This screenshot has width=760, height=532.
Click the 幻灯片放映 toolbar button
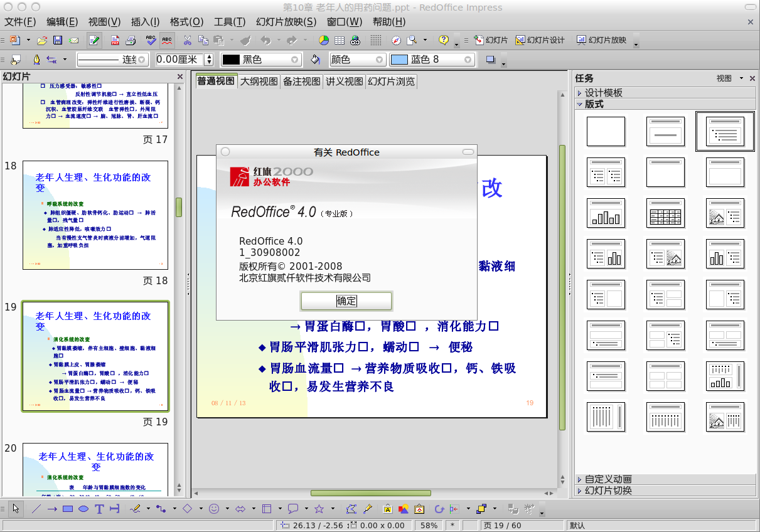[x=601, y=40]
